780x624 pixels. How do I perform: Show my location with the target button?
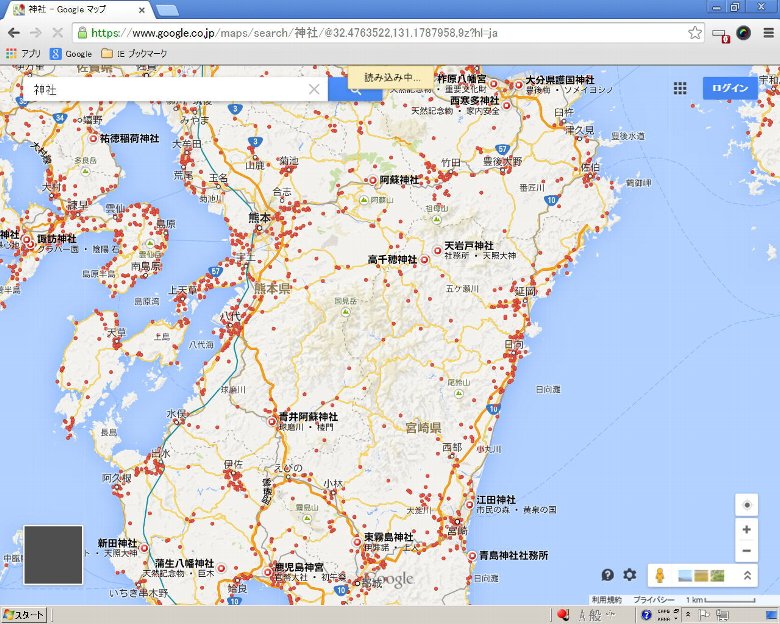click(x=747, y=506)
